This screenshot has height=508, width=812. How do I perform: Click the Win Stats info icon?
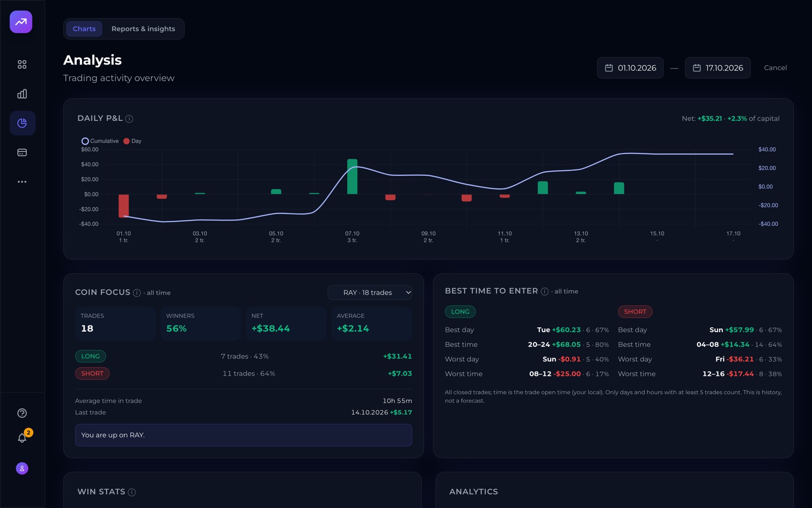pos(132,492)
